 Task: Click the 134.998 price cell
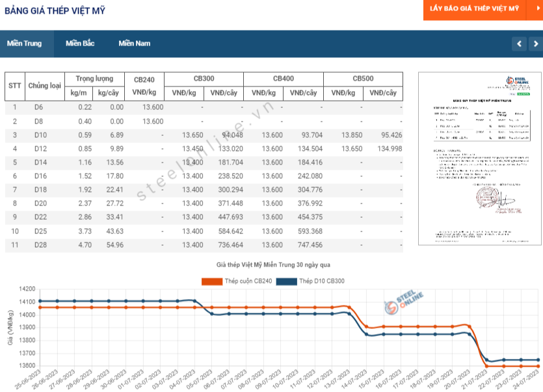[x=390, y=149]
